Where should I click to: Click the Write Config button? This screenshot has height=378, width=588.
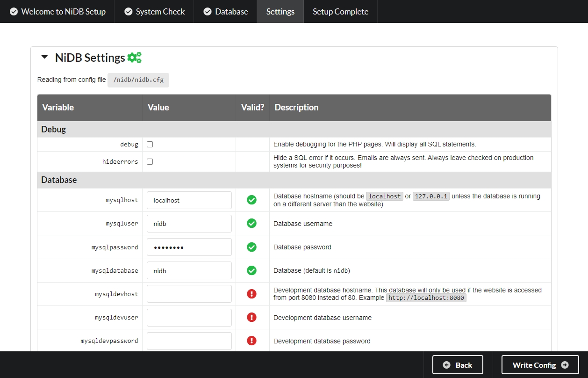[540, 365]
